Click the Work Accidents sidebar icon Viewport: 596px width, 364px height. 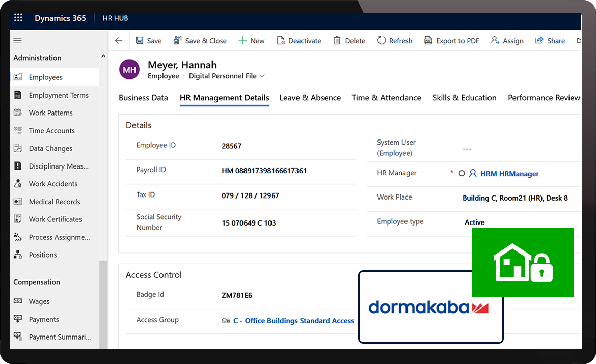tap(18, 183)
